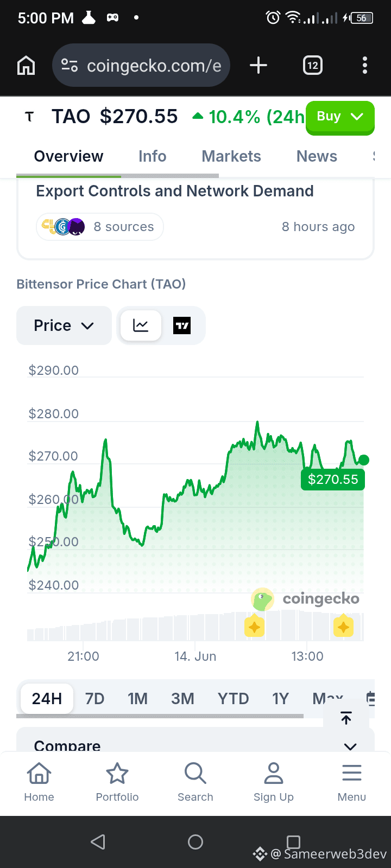
Task: Tap the coingecko.com address bar
Action: [141, 66]
